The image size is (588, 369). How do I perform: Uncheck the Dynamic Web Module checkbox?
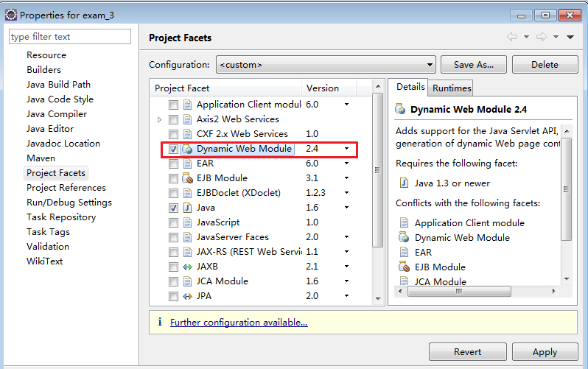coord(173,149)
